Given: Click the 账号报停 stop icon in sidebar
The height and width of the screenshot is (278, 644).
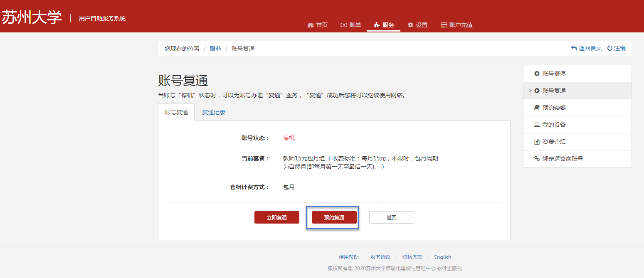Looking at the screenshot, I should click(537, 74).
